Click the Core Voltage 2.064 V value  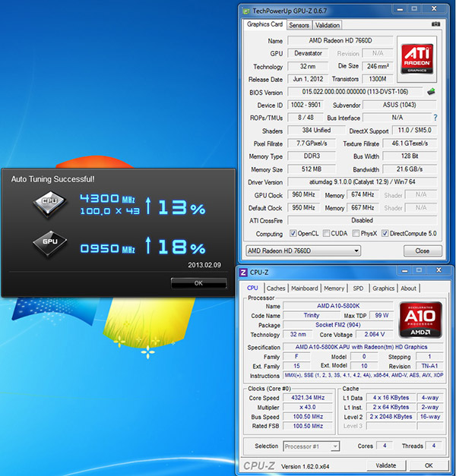point(375,334)
